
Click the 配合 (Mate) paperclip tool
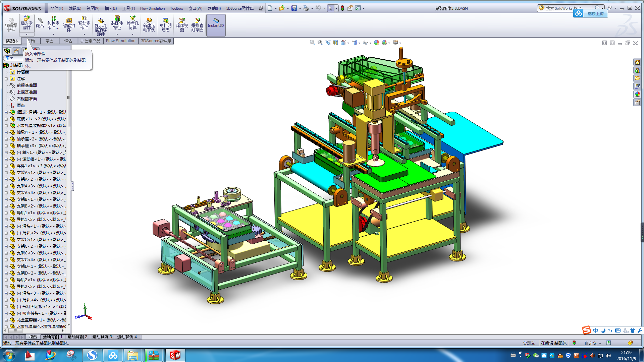[40, 23]
